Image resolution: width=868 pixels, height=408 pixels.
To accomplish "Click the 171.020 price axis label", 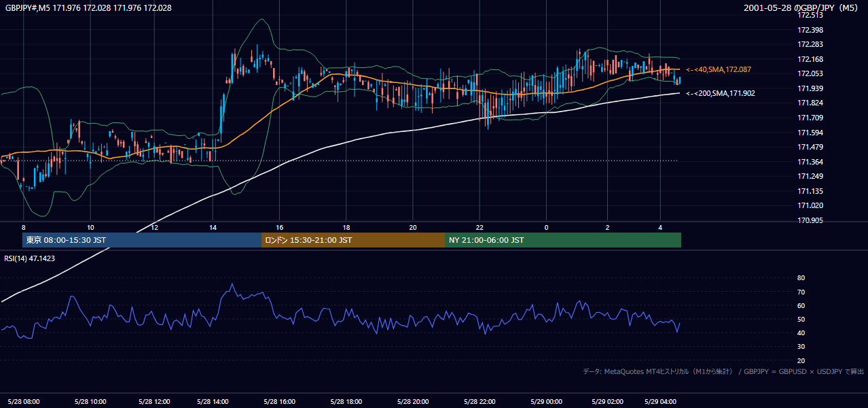I will [x=810, y=205].
